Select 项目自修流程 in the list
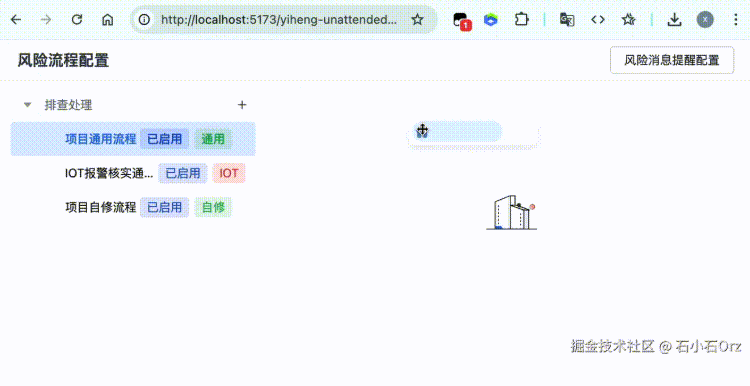The height and width of the screenshot is (386, 750). click(133, 207)
